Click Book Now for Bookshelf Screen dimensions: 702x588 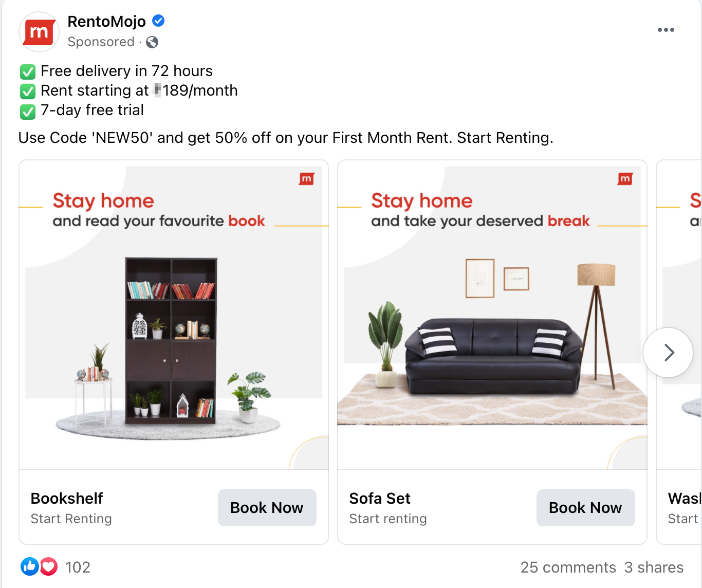267,507
